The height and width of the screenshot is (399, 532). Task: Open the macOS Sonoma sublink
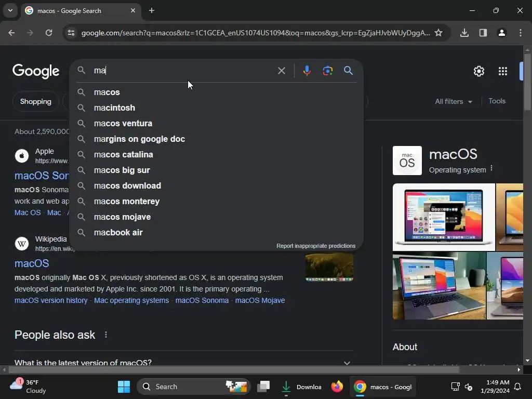click(202, 301)
